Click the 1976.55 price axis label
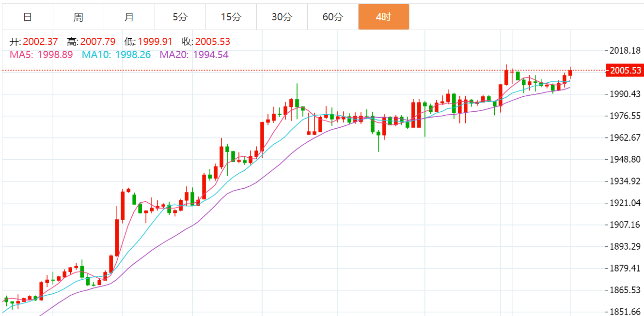Viewport: 644px width, 316px height. (x=626, y=116)
